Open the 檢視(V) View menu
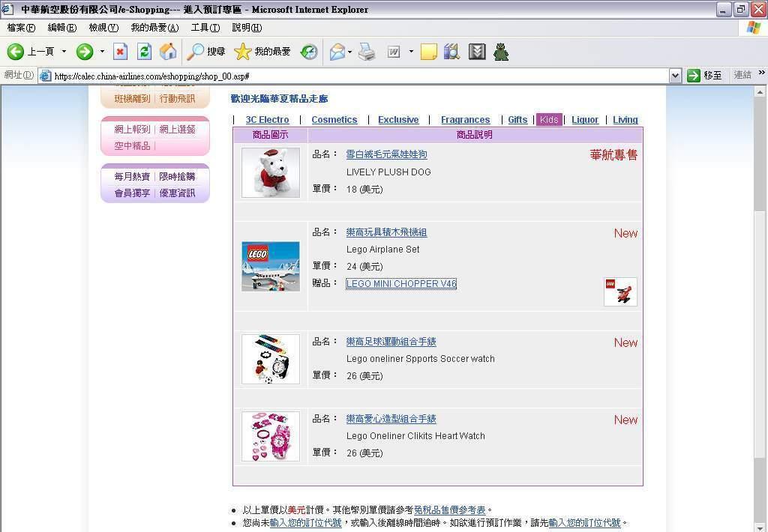 tap(103, 28)
